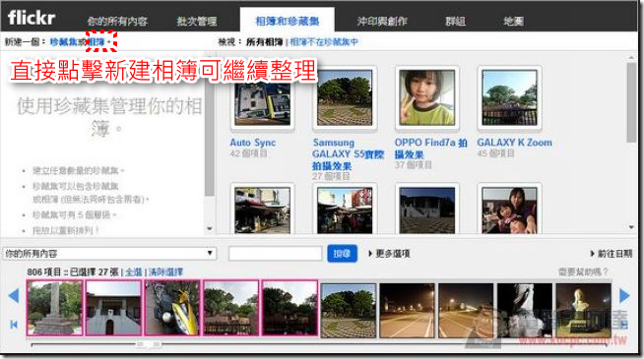This screenshot has width=644, height=359.
Task: Click the albums pane scroll-up arrow
Action: tap(631, 58)
